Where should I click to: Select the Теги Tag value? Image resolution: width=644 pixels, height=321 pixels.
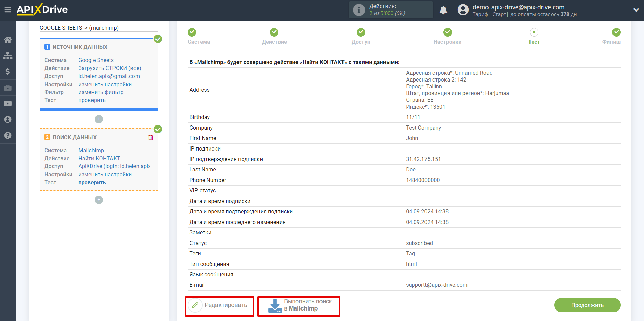410,253
